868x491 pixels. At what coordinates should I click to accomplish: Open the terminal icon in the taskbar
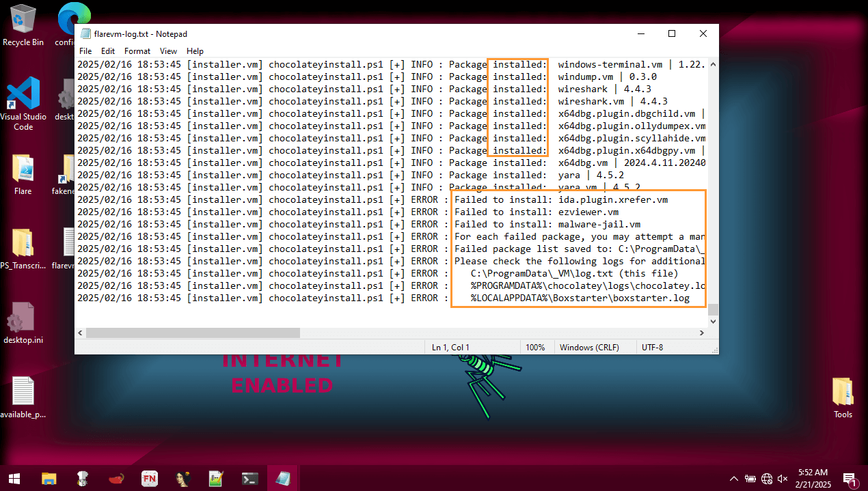tap(249, 478)
